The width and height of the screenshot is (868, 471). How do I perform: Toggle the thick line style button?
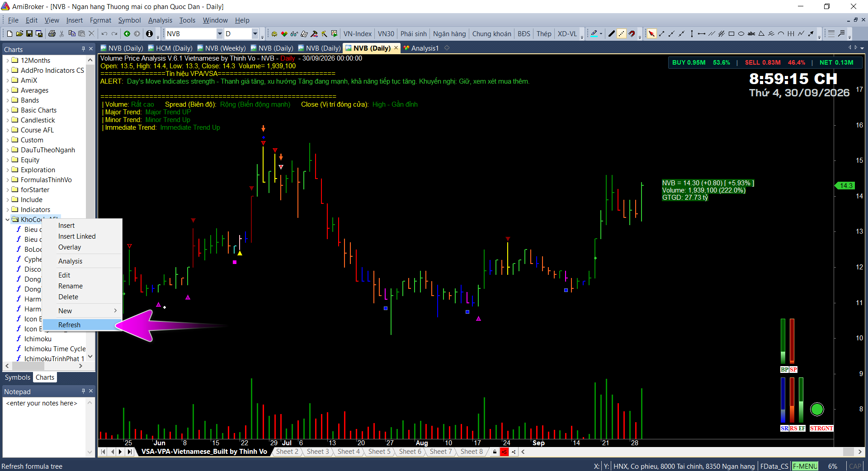tap(612, 34)
